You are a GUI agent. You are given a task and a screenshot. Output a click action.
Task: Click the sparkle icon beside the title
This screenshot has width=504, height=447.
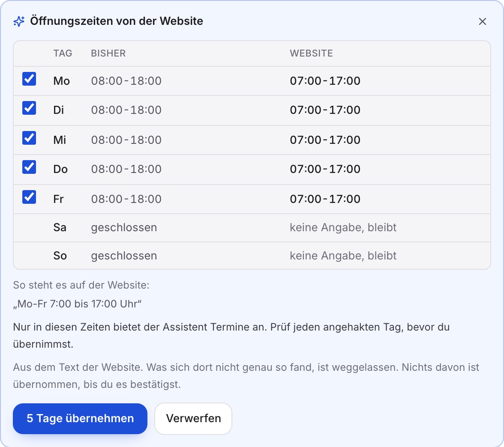pyautogui.click(x=19, y=21)
